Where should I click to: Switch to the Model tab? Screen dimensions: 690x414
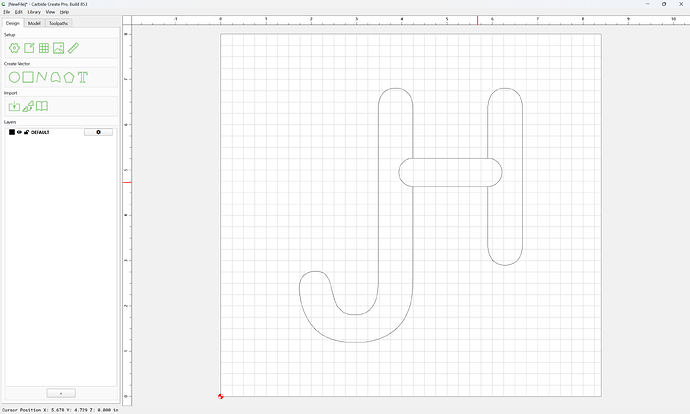tap(34, 23)
